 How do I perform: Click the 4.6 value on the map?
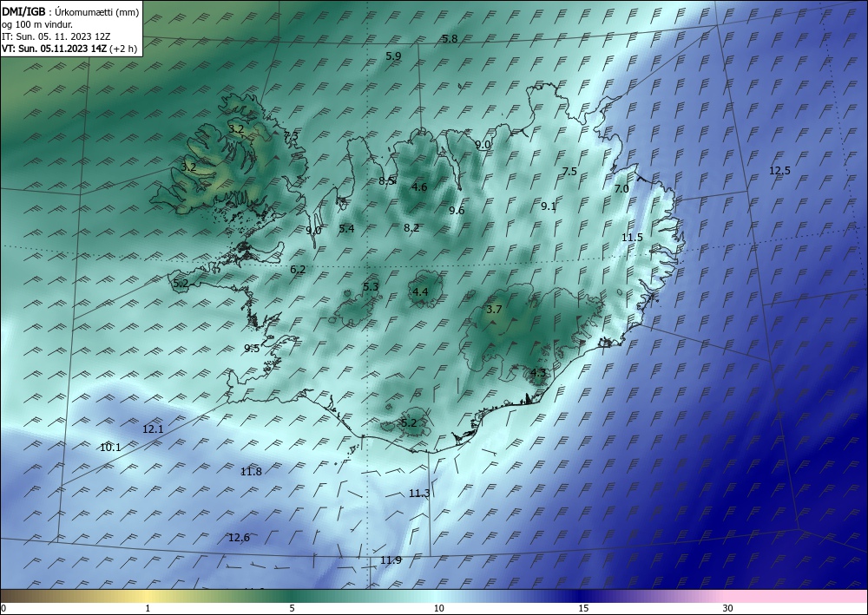pyautogui.click(x=419, y=187)
